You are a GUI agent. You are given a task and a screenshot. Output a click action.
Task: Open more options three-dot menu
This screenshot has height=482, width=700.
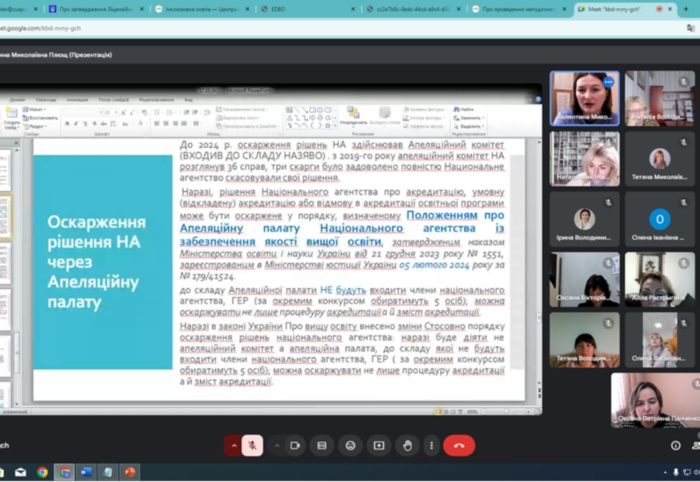point(432,445)
